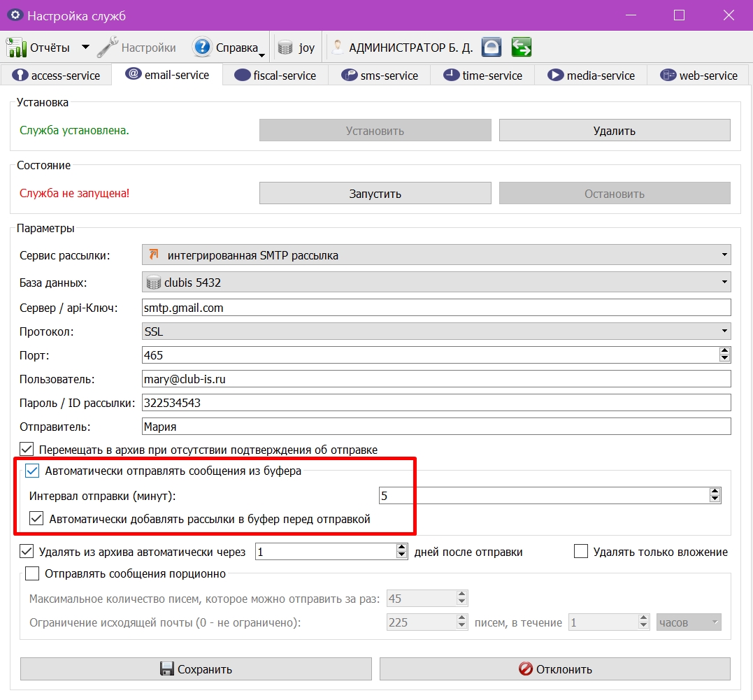Switch to sms-service tab
753x700 pixels.
[x=380, y=76]
